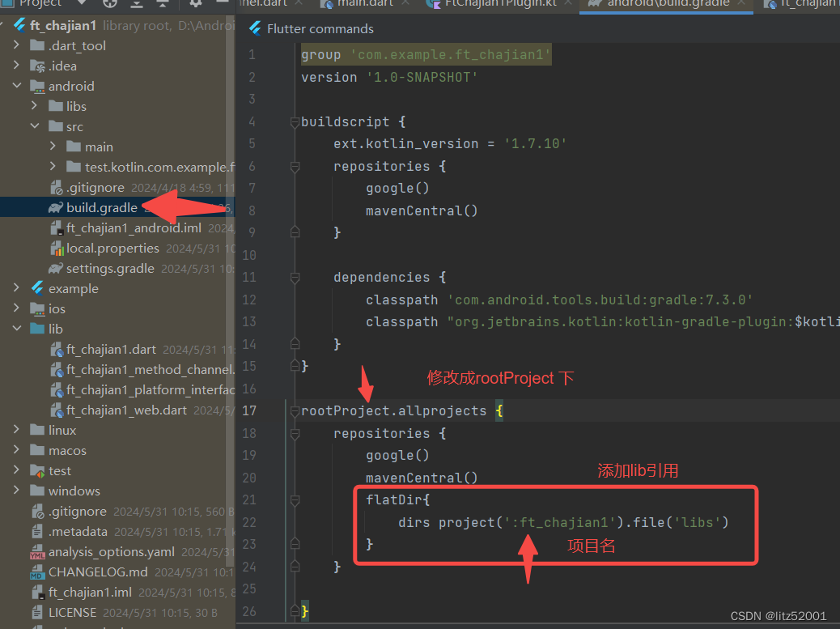
Task: Click the ft_chajian1_android.iml file icon
Action: click(57, 228)
